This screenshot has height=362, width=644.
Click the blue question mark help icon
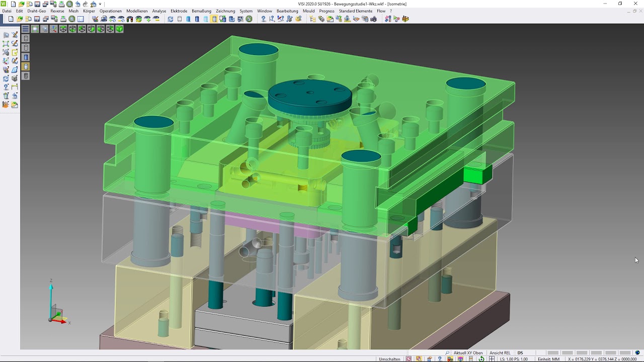[x=263, y=19]
